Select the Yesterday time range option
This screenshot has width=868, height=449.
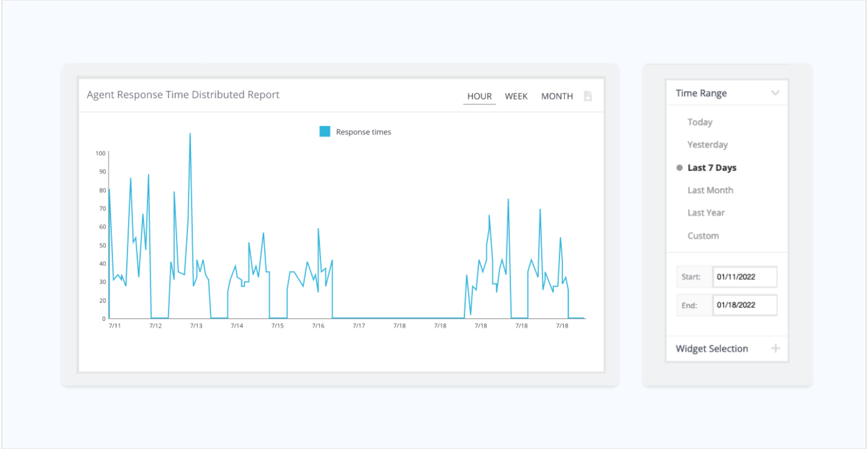tap(707, 145)
